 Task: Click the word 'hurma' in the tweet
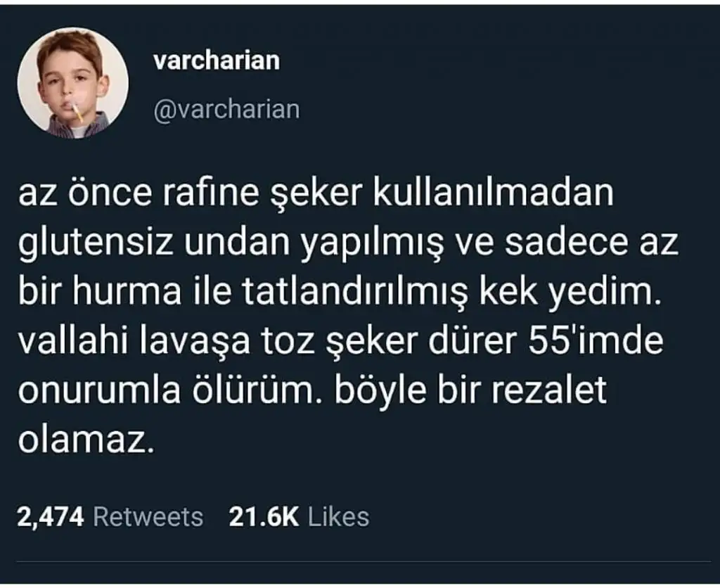point(127,292)
